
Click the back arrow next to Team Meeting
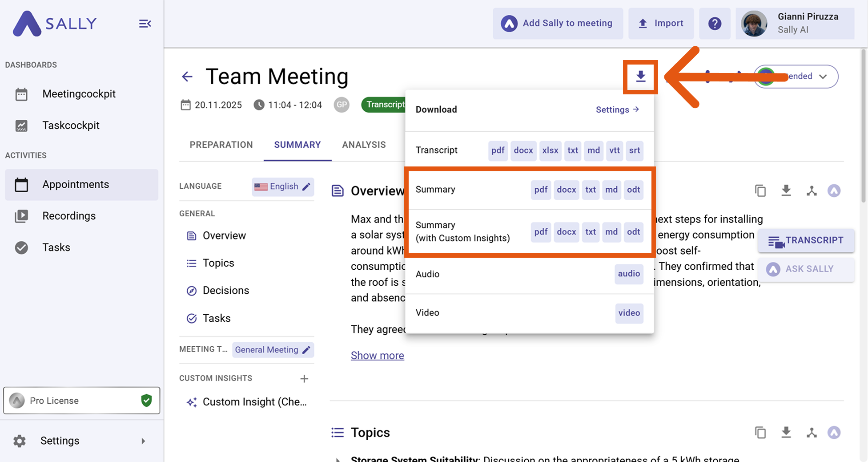(x=187, y=77)
